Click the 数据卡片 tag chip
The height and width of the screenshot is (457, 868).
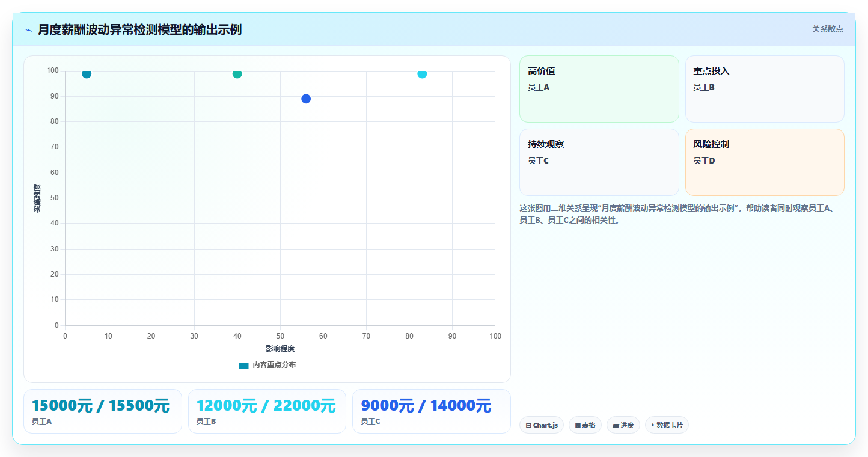(x=667, y=425)
